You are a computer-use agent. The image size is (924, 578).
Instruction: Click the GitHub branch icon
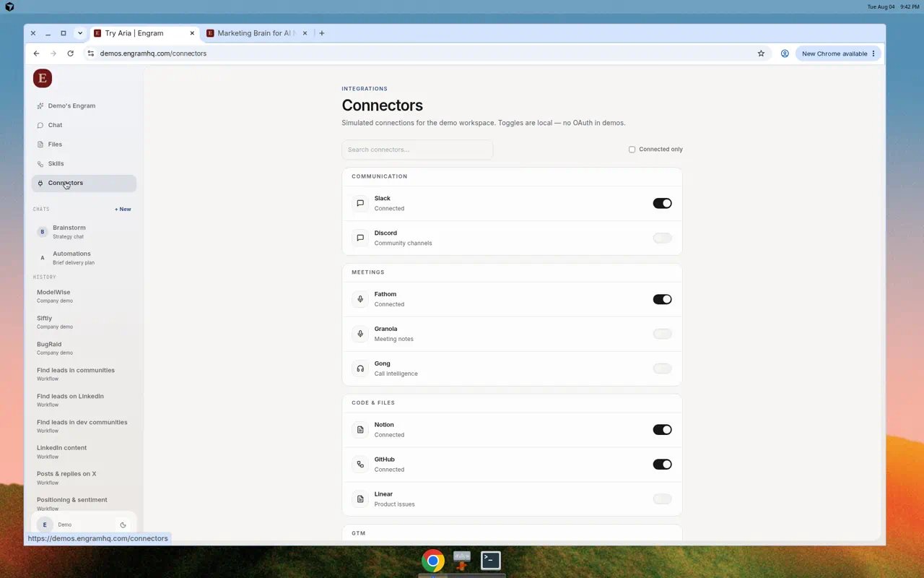click(x=360, y=465)
